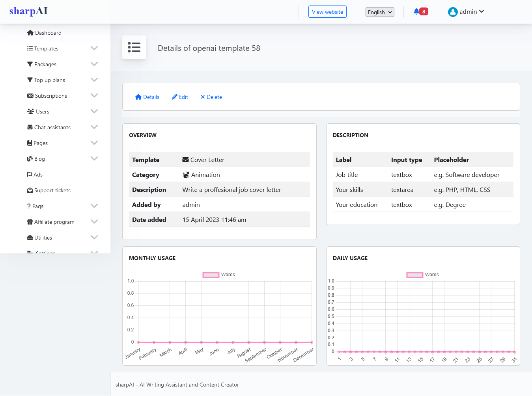Screen dimensions: 532x396
Task: Click the View website button
Action: coord(327,12)
